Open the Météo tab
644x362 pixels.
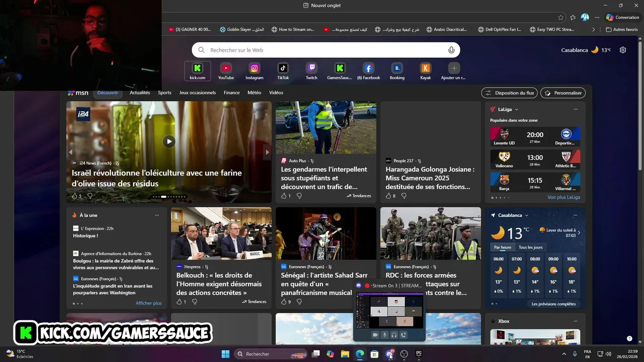[254, 93]
